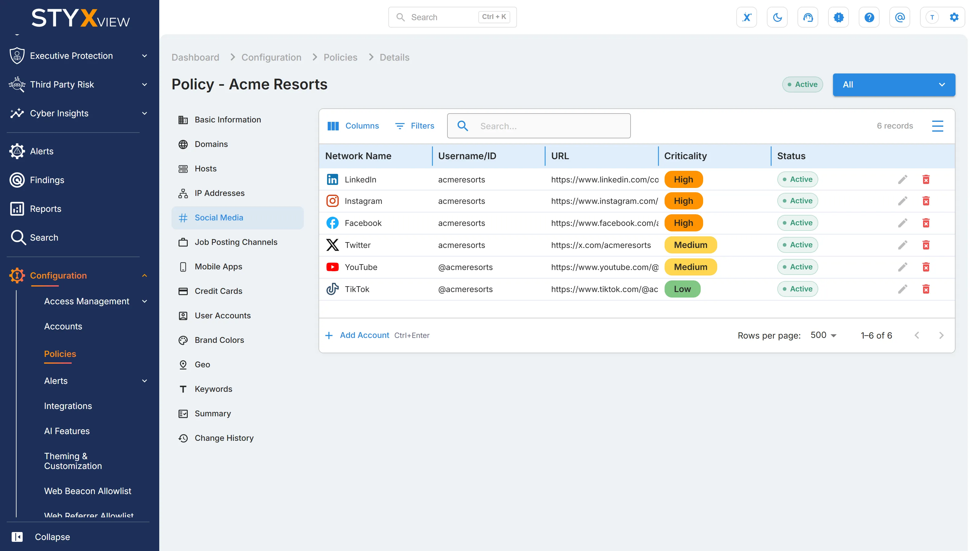Image resolution: width=980 pixels, height=551 pixels.
Task: Click Add Account button
Action: 357,335
